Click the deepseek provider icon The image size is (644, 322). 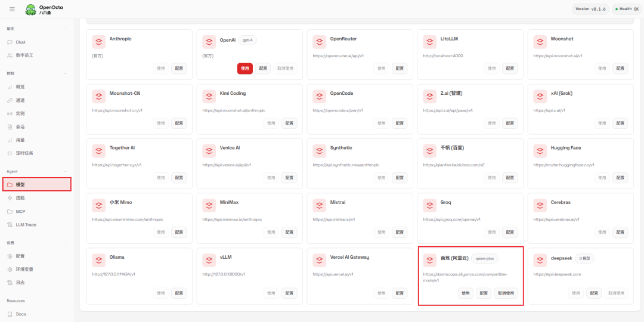540,260
